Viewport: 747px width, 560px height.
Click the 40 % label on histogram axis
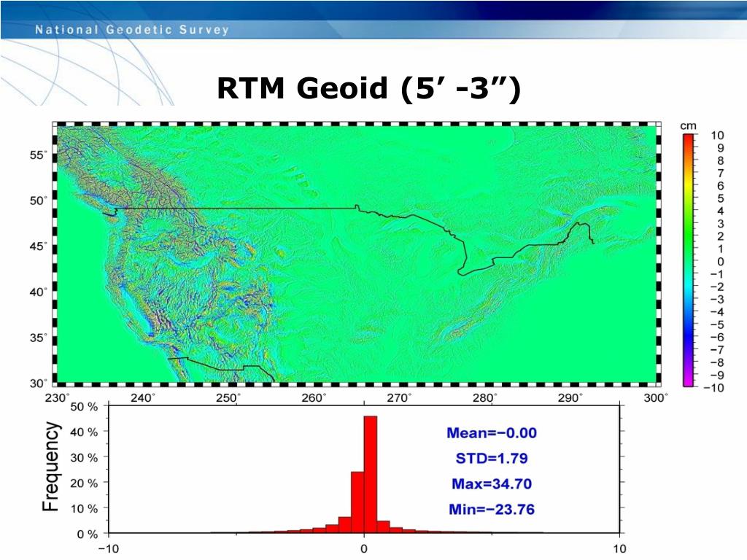click(84, 432)
